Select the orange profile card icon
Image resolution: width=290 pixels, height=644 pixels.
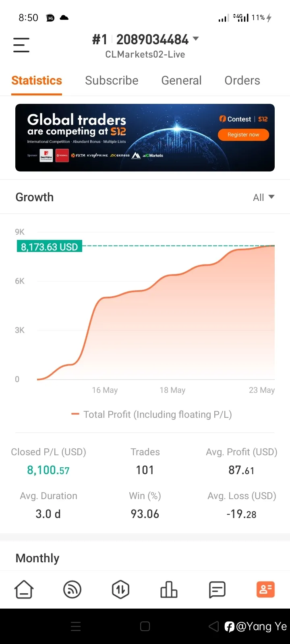click(265, 590)
